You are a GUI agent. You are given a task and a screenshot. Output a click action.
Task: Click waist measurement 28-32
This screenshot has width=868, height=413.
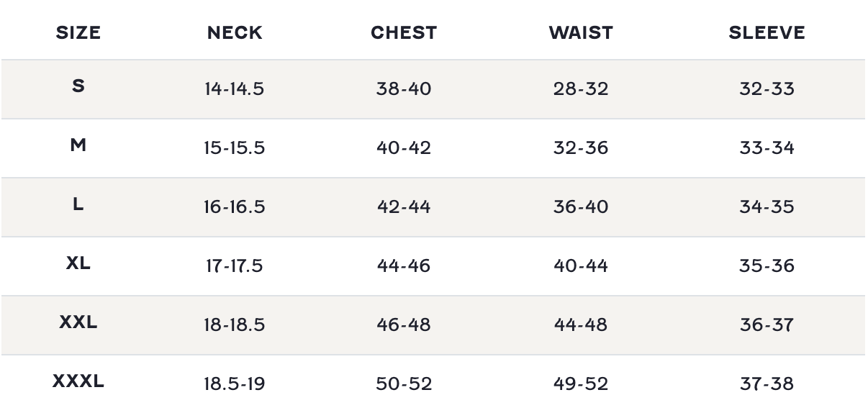tap(581, 88)
